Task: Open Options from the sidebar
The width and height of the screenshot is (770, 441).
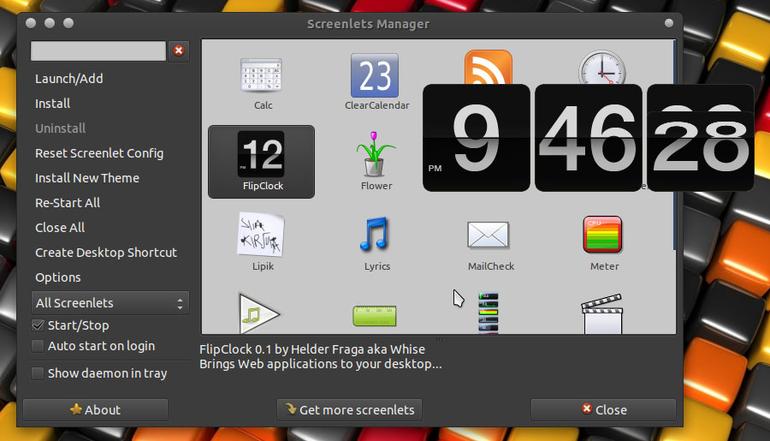Action: point(58,277)
